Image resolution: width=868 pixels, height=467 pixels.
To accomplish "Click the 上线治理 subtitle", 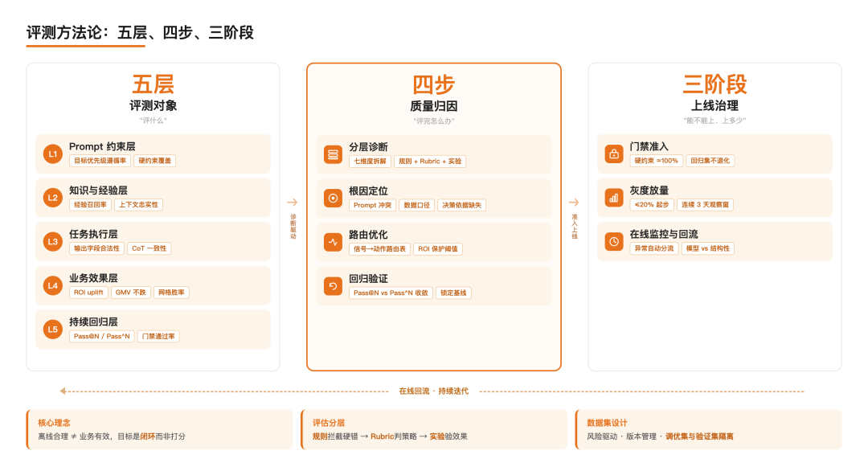I will pyautogui.click(x=714, y=105).
